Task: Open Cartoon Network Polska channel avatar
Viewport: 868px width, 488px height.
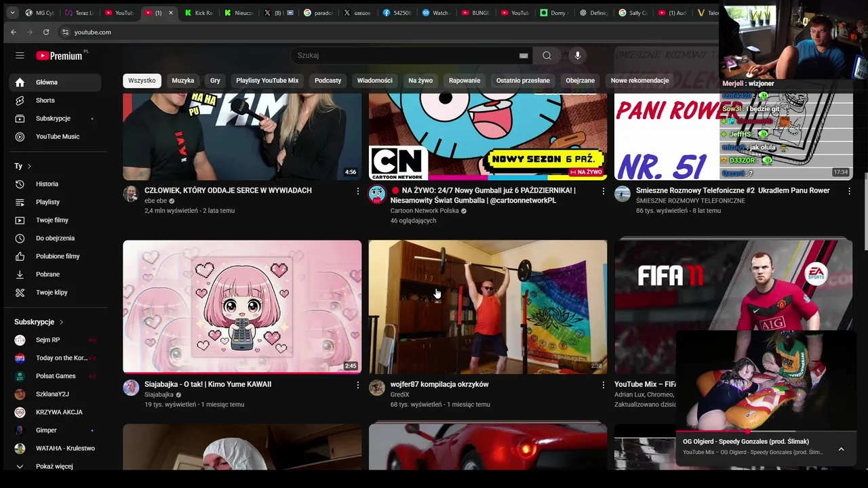Action: [377, 195]
